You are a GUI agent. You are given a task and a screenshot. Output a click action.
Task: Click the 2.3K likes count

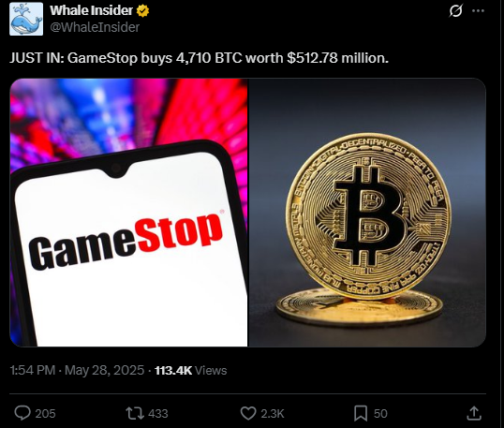coord(273,414)
